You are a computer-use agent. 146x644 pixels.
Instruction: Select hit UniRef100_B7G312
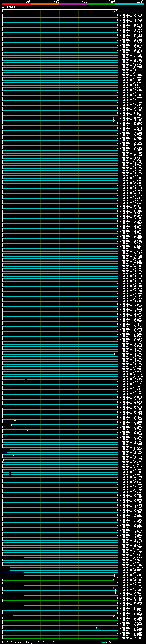(131, 125)
